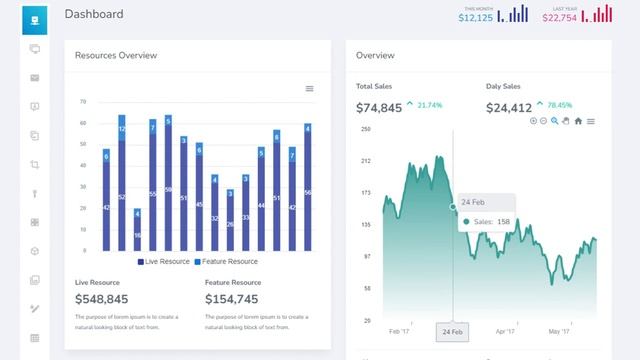Click the Apr '17 axis label
The width and height of the screenshot is (640, 360).
tap(505, 331)
